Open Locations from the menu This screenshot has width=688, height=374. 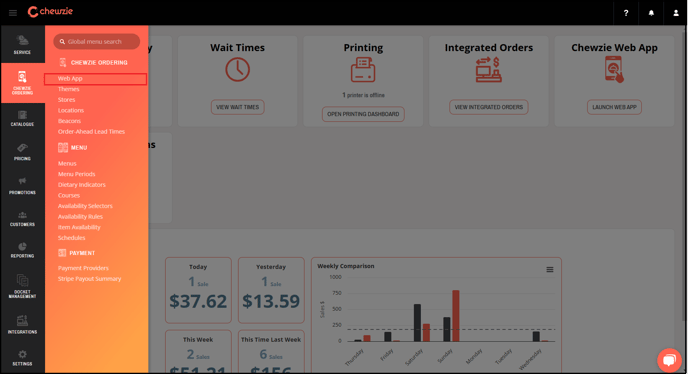[71, 110]
